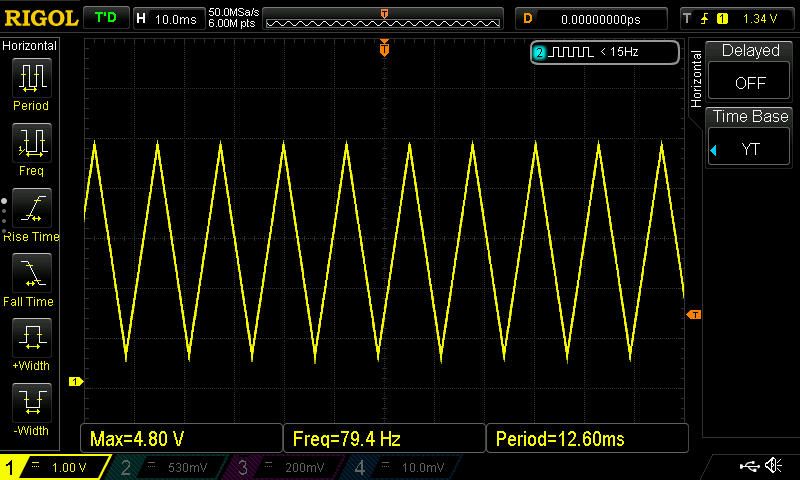Click the orange trigger level marker on right edge
The width and height of the screenshot is (800, 480).
pyautogui.click(x=693, y=315)
